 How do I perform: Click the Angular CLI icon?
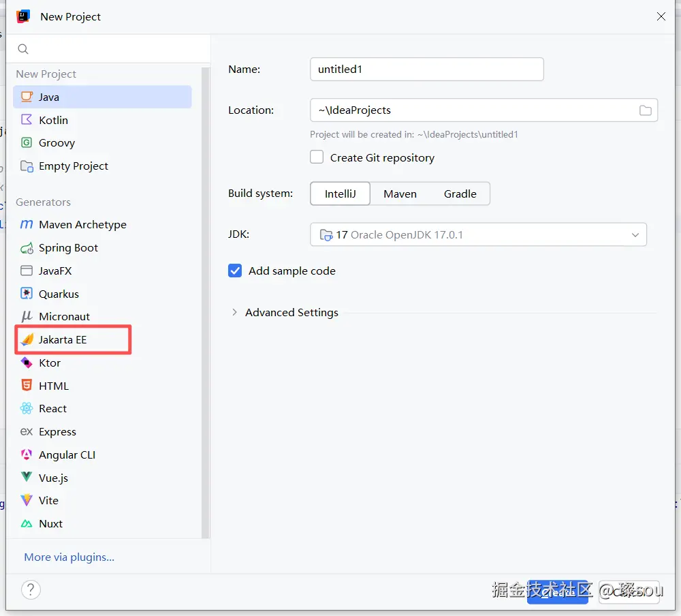[x=27, y=455]
